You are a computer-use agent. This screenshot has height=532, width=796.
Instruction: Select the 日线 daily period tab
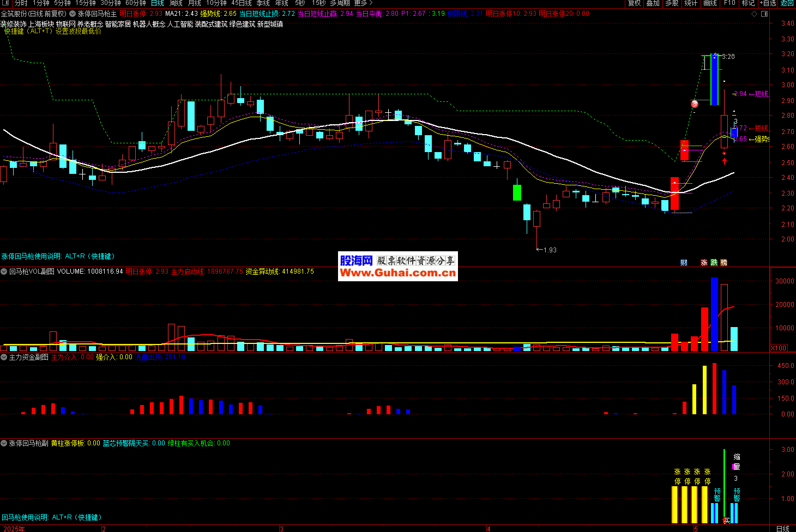pyautogui.click(x=157, y=3)
